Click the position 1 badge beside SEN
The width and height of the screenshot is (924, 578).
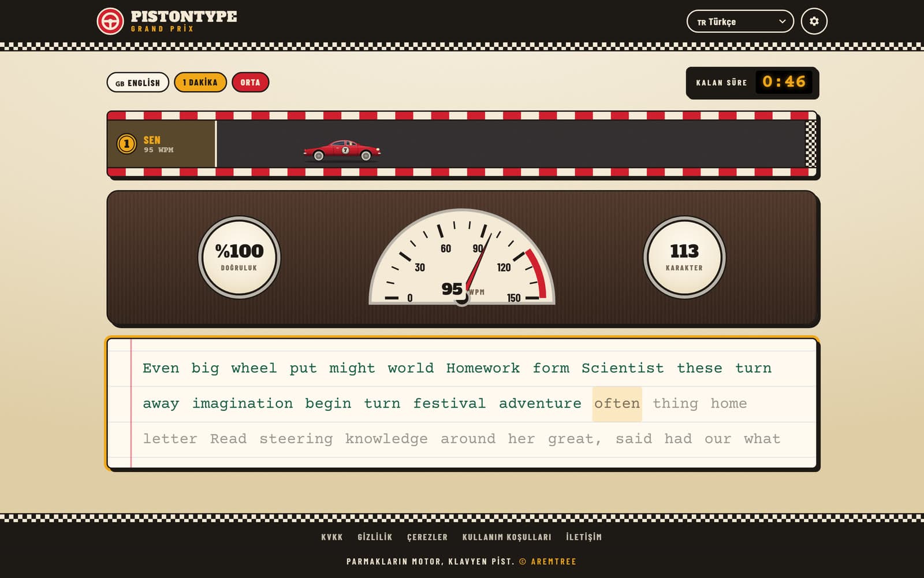[126, 143]
